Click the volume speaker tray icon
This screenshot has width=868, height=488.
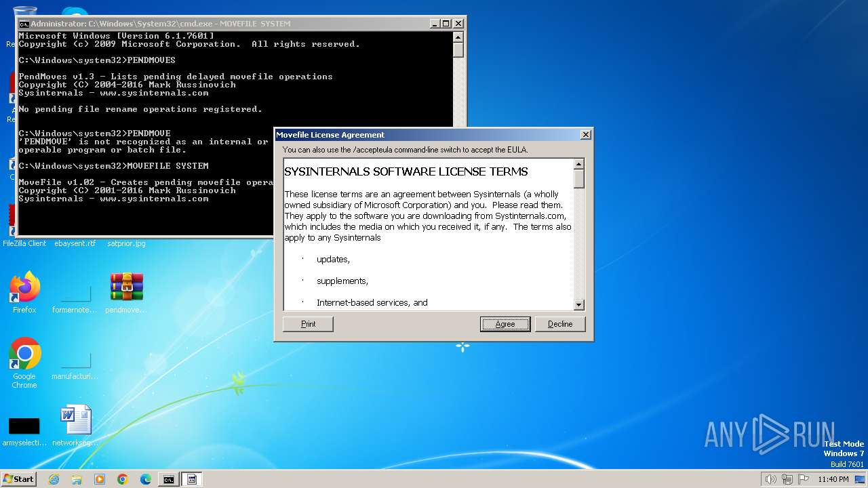771,479
